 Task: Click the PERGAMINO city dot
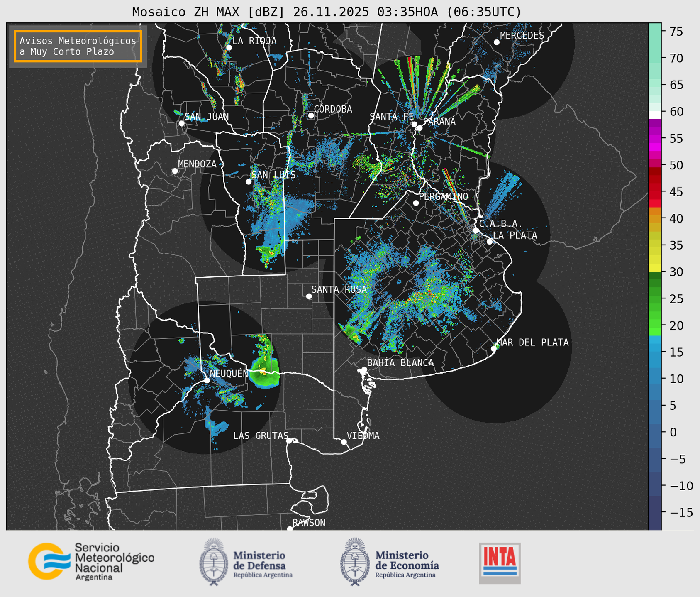tap(416, 203)
